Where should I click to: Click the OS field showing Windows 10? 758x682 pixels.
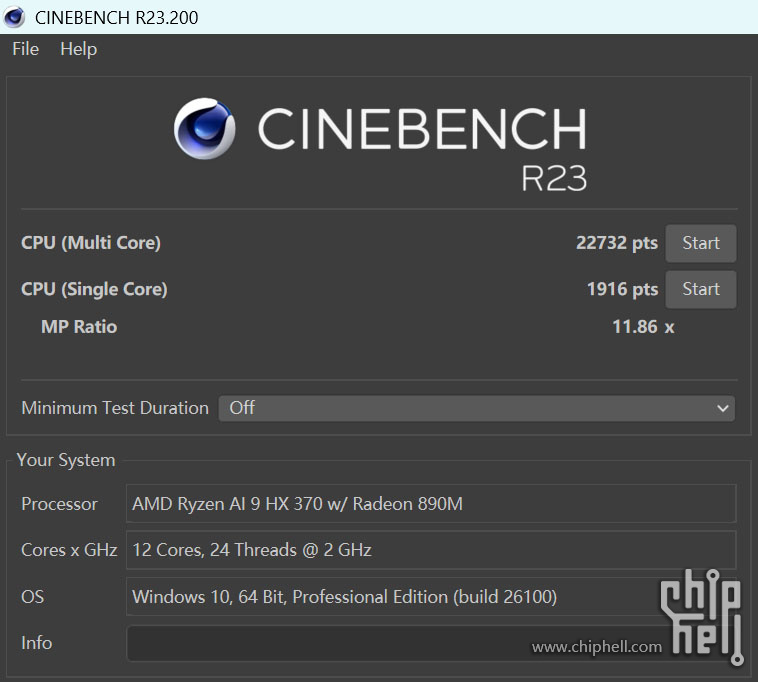(x=431, y=596)
